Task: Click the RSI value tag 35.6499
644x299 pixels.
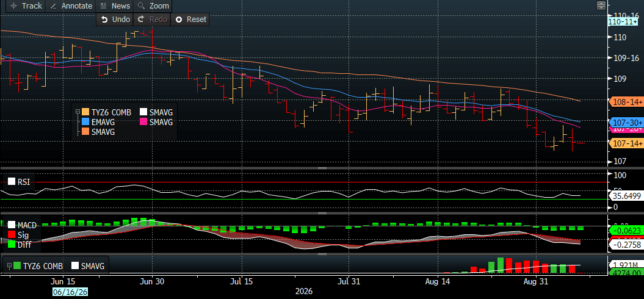Action: (x=626, y=195)
